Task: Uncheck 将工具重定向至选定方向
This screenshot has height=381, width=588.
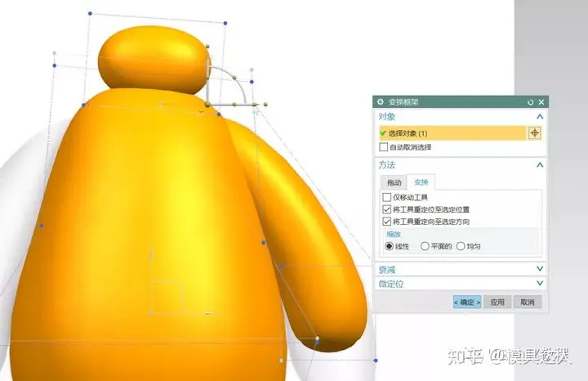Action: tap(387, 222)
